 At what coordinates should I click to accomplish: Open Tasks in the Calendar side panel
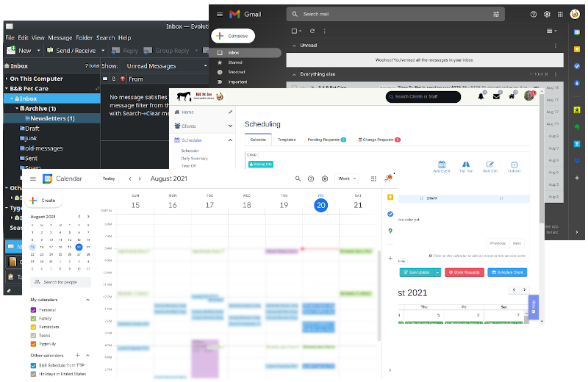coord(390,214)
